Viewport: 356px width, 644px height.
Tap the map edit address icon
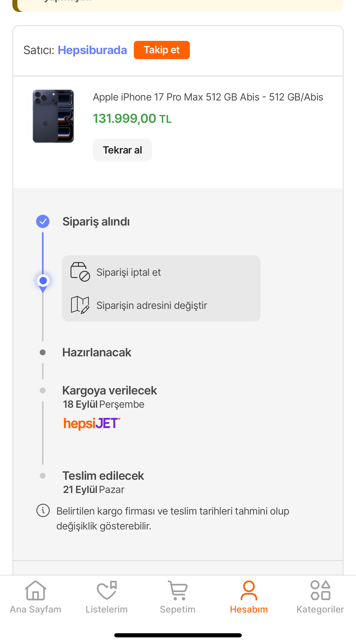(80, 305)
